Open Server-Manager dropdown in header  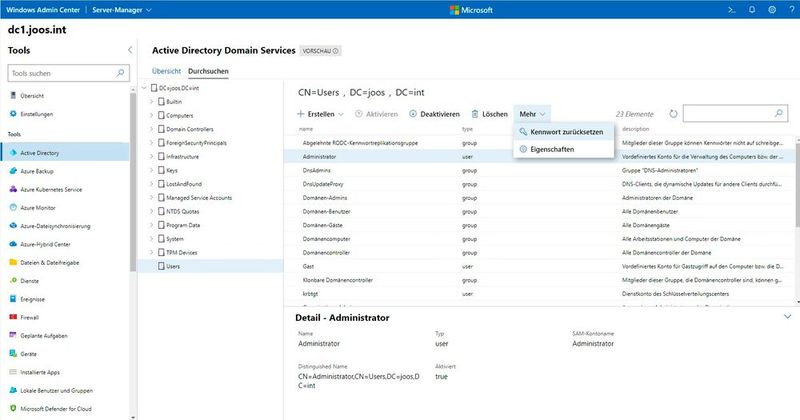(x=122, y=10)
